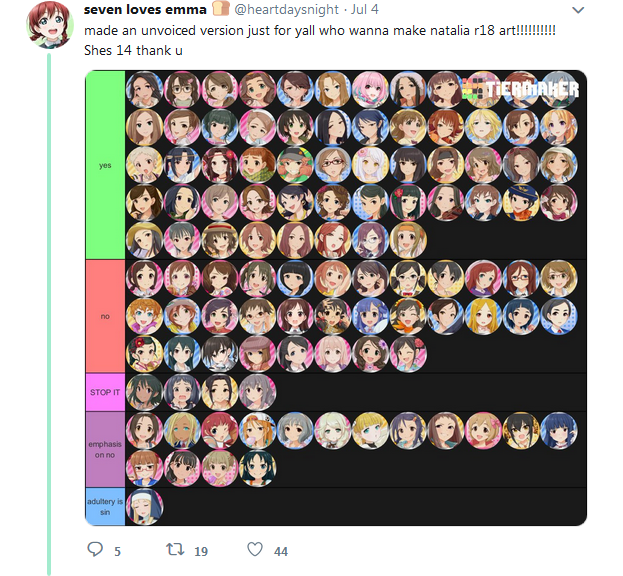Image resolution: width=623 pixels, height=576 pixels.
Task: Open the attached tier list image
Action: (x=336, y=298)
